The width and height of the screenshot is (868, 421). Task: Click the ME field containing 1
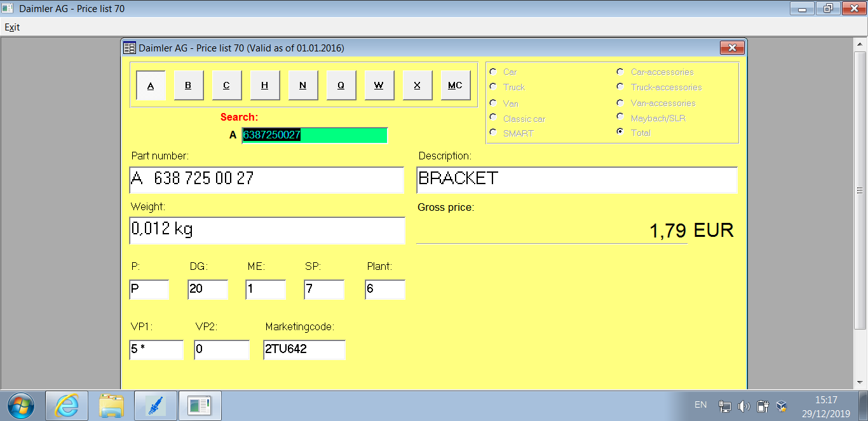tap(266, 290)
